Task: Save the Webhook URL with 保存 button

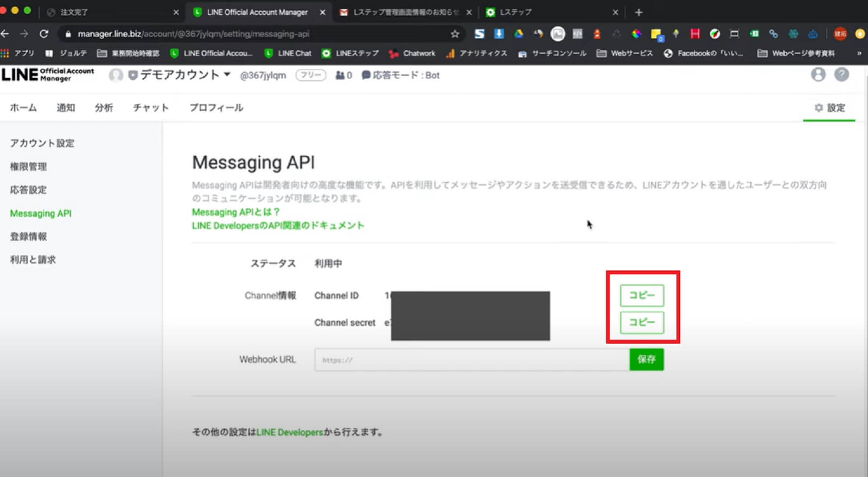Action: point(646,359)
